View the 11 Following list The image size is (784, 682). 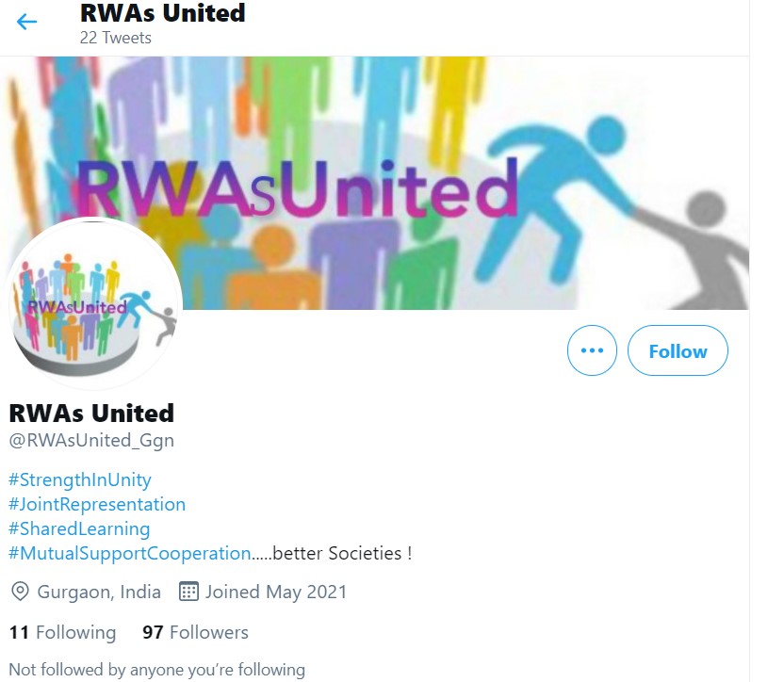(62, 632)
